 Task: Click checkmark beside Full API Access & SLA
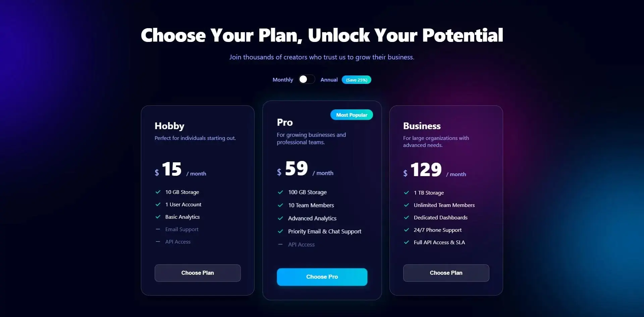point(407,242)
